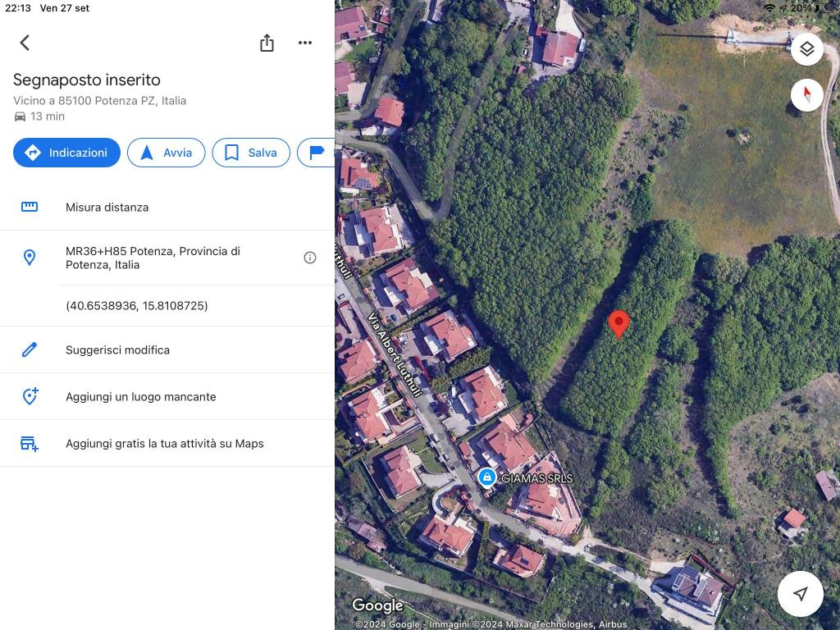This screenshot has width=840, height=630.
Task: Select Aggiungi un luogo mancante
Action: click(x=140, y=397)
